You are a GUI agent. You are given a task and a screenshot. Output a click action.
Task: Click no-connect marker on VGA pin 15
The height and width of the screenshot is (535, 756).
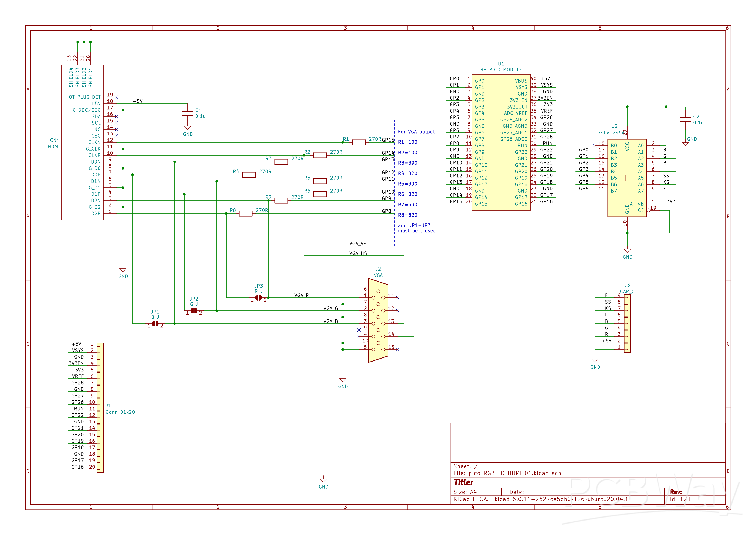point(398,349)
